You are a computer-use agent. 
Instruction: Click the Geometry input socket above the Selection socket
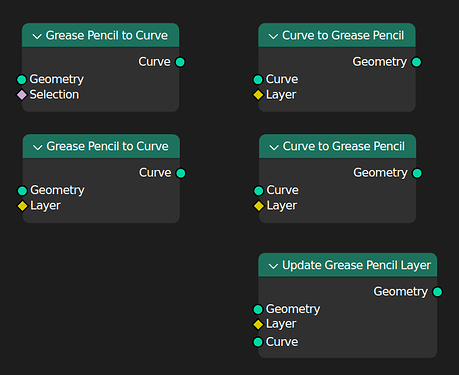click(x=22, y=80)
